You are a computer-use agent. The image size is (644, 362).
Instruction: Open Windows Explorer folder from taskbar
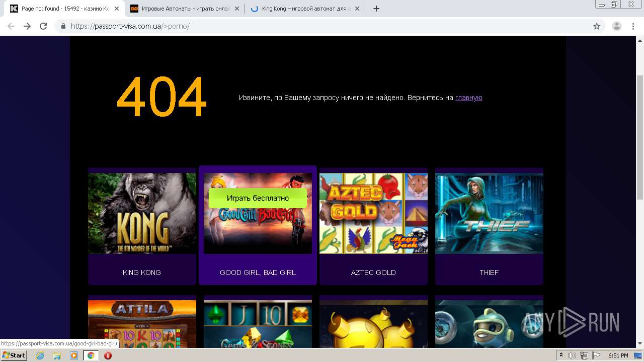57,355
